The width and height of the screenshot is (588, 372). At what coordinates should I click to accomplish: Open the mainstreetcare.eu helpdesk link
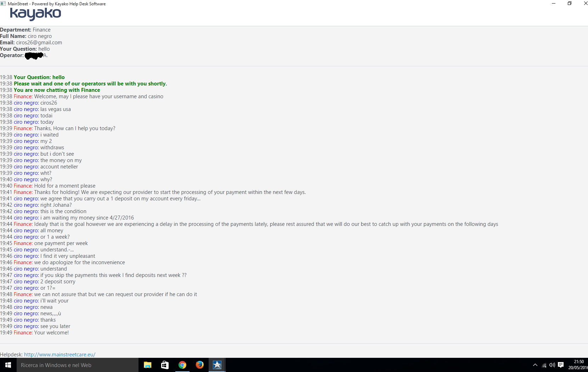pos(60,355)
